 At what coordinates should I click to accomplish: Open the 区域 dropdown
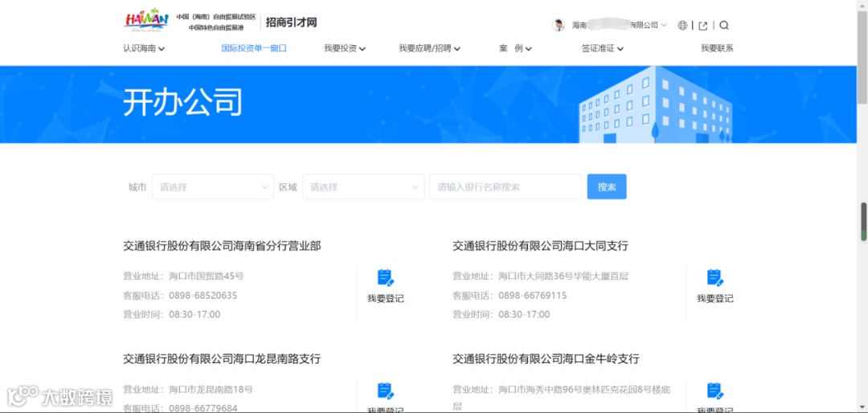pos(364,187)
